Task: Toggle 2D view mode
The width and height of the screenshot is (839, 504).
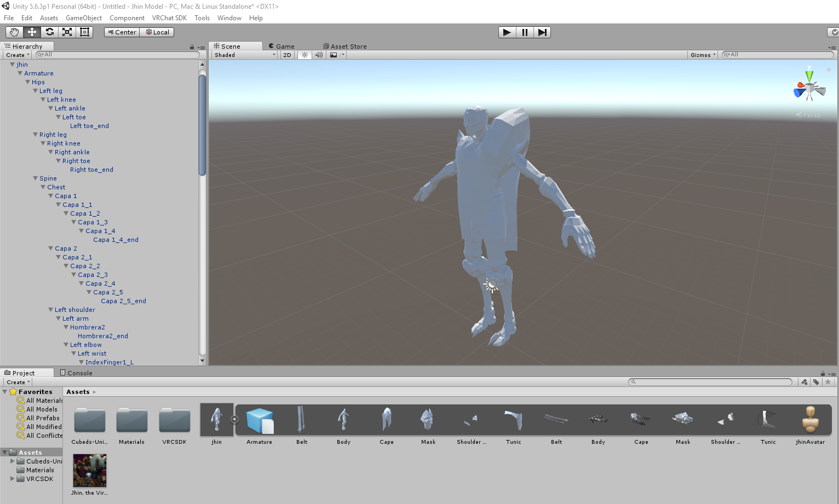Action: point(287,55)
